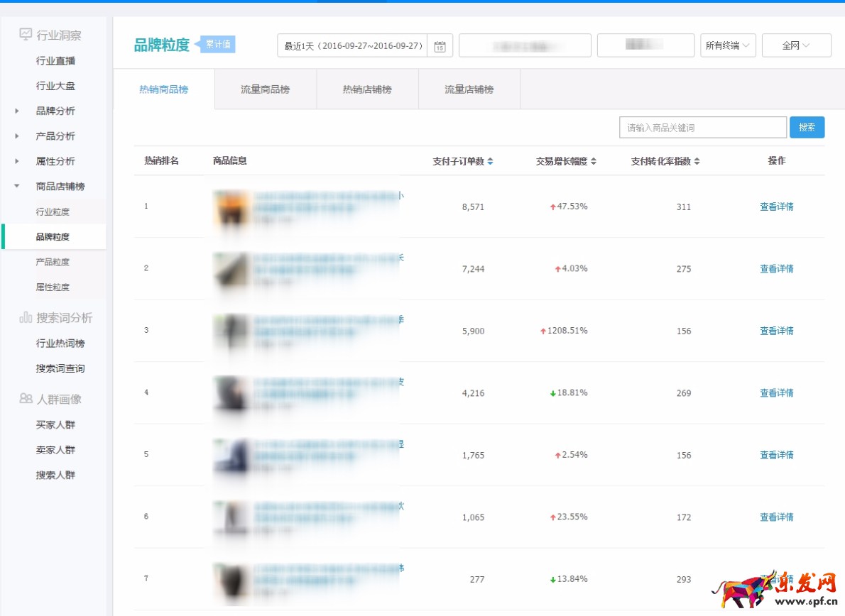Screen dimensions: 845x616
Task: Open the 全网 dropdown
Action: coord(796,45)
